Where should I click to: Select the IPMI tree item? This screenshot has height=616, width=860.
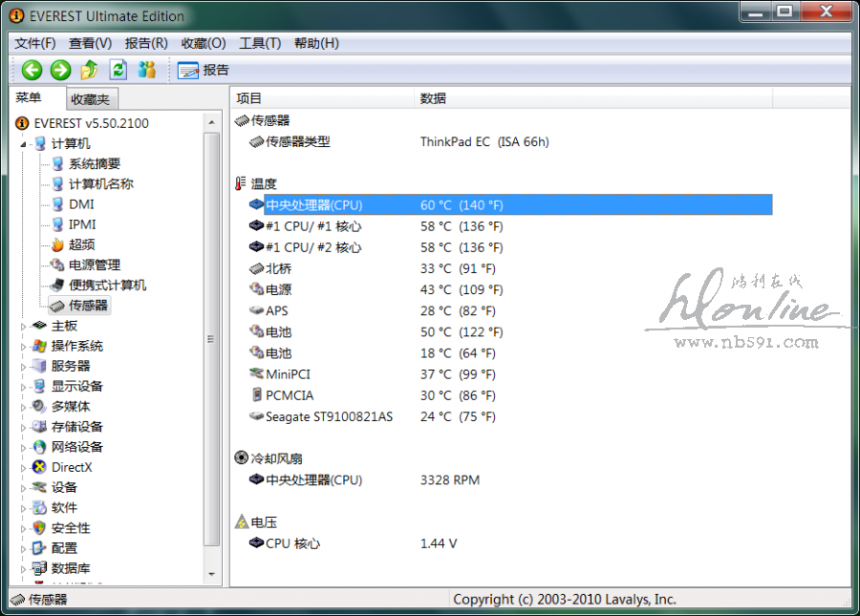tap(82, 224)
